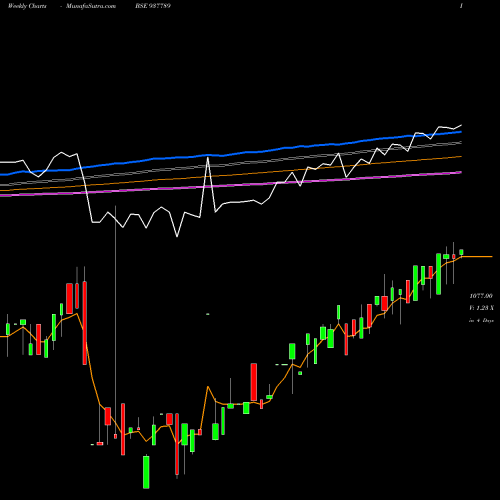Click the tall red candle with the highest top

click(85, 323)
